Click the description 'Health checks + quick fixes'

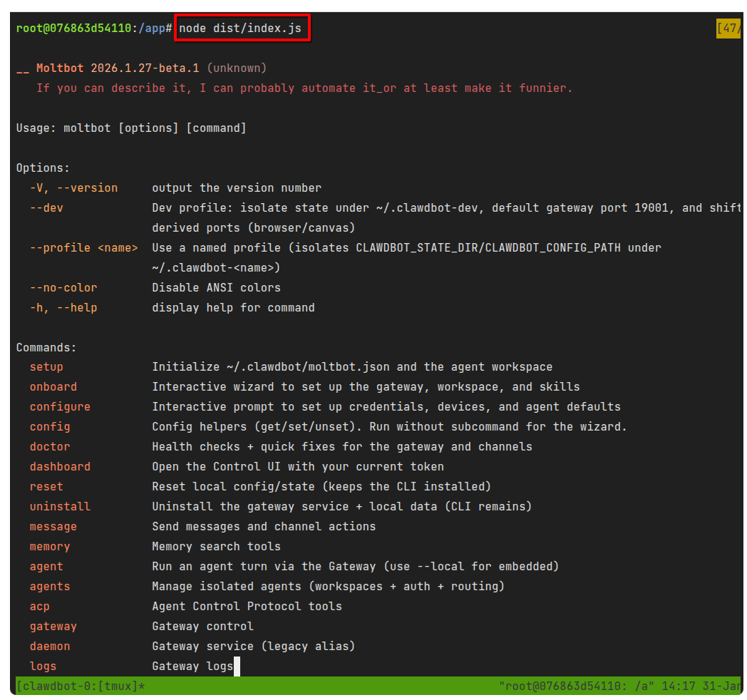(x=342, y=447)
